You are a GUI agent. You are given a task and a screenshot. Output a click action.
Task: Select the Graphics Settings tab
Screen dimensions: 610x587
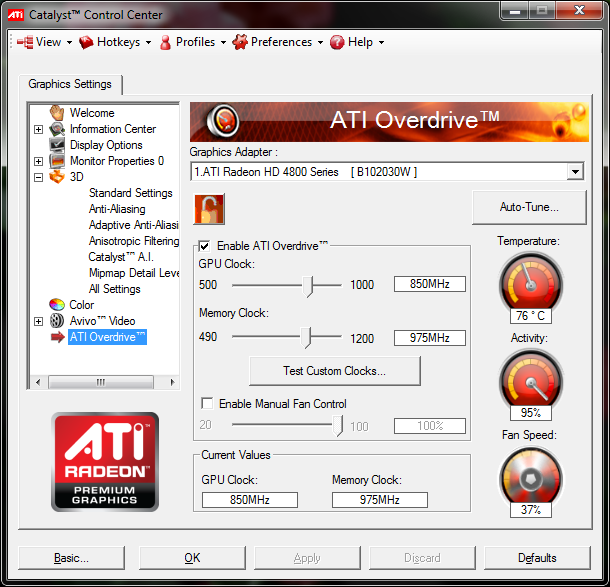pyautogui.click(x=70, y=84)
